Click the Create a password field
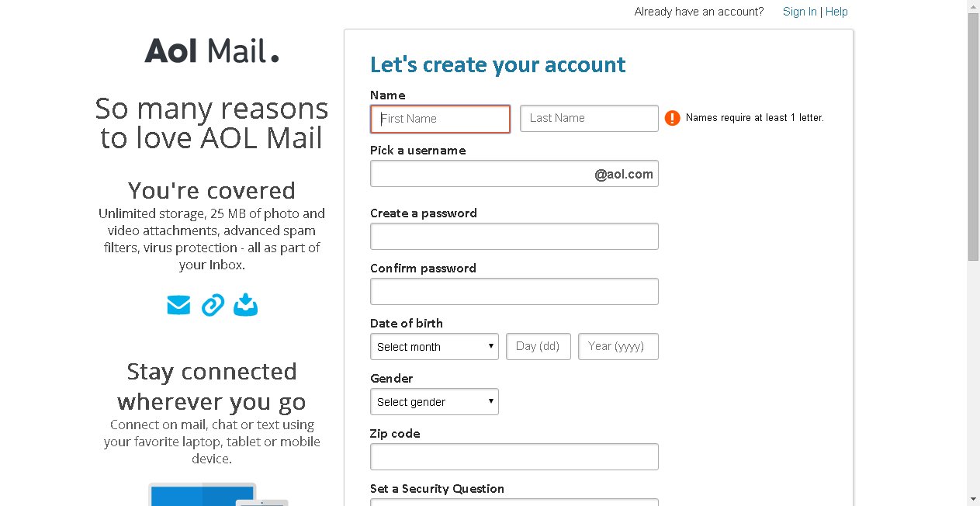The width and height of the screenshot is (980, 506). pyautogui.click(x=514, y=236)
